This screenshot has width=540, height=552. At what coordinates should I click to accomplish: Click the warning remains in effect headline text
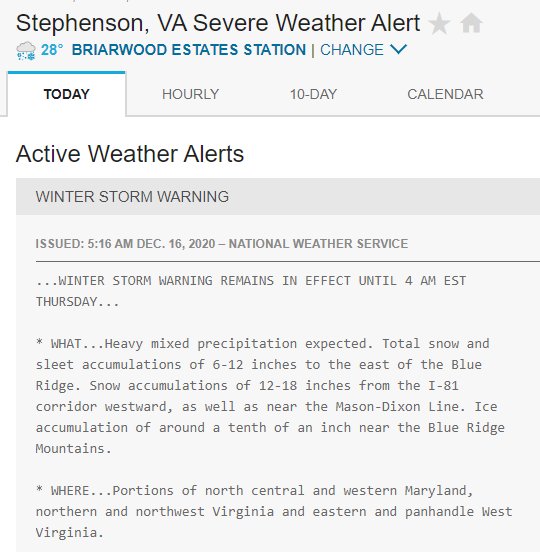coord(251,291)
